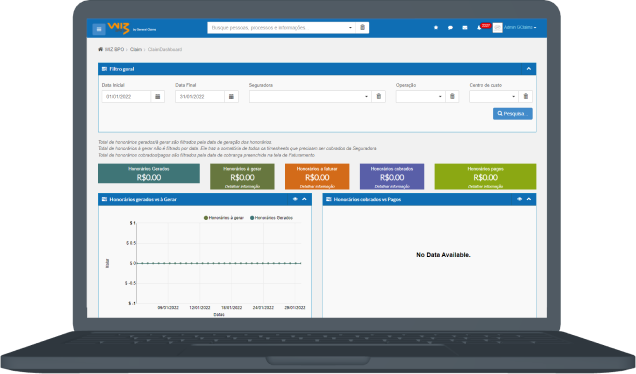Screen dimensions: 636x374
Task: Click the green Honorários pagos card
Action: (x=486, y=176)
